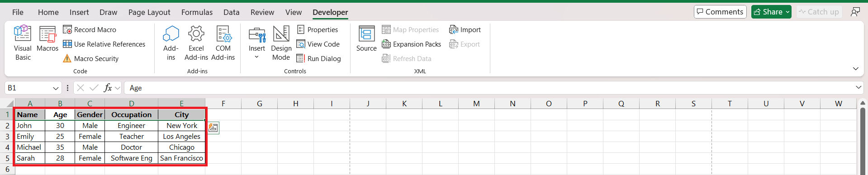Screen dimensions: 868x175
Task: Click the profile presence icon
Action: coord(855,12)
